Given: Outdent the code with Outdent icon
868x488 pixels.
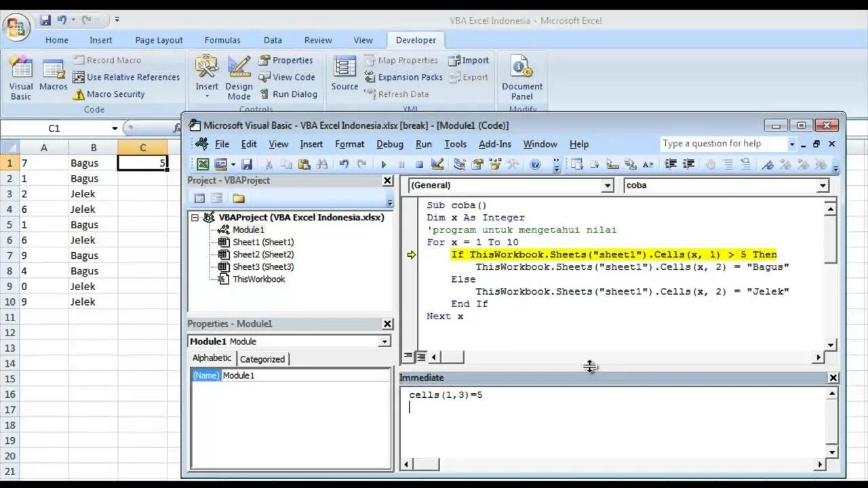Looking at the screenshot, I should tap(688, 164).
